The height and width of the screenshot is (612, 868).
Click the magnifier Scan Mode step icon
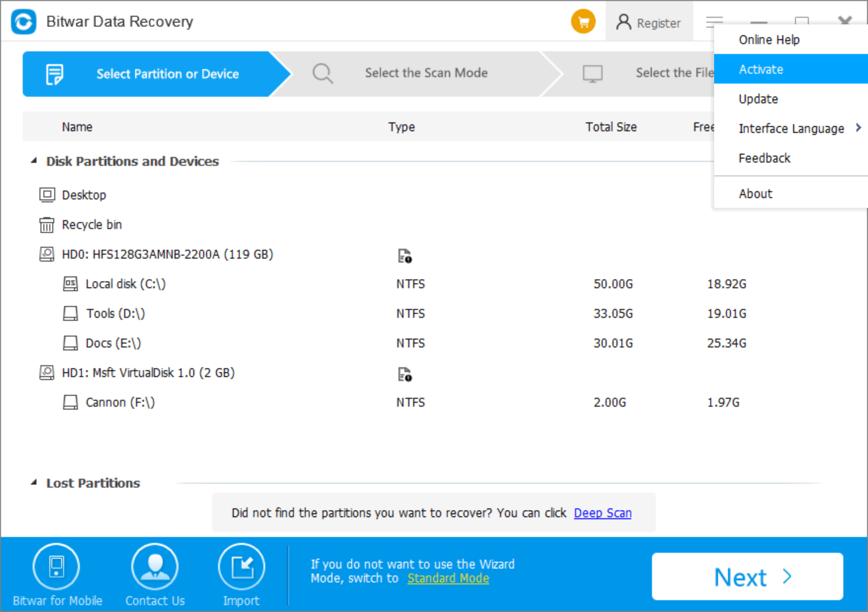(322, 73)
